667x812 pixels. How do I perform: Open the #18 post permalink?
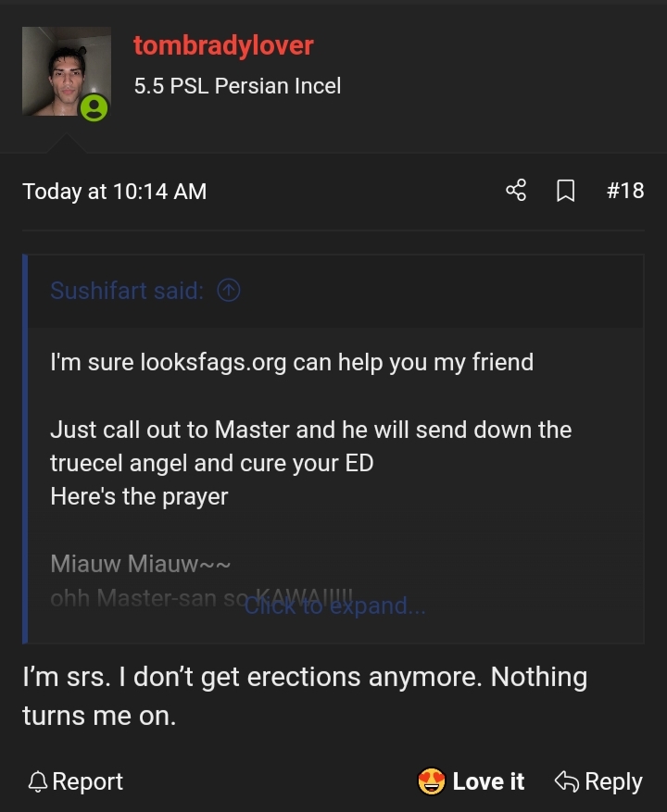click(624, 191)
